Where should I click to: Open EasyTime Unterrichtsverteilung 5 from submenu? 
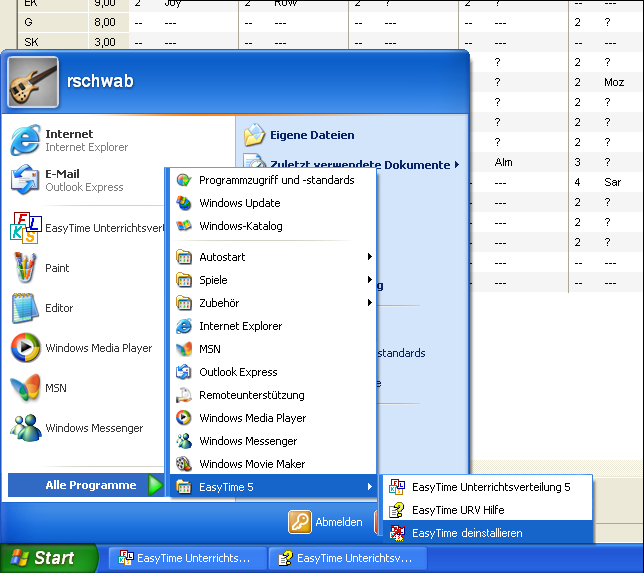[490, 487]
